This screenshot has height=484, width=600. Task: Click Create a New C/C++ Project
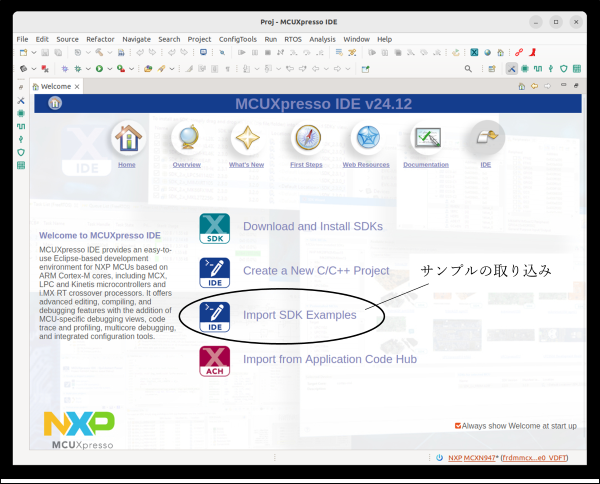coord(315,271)
